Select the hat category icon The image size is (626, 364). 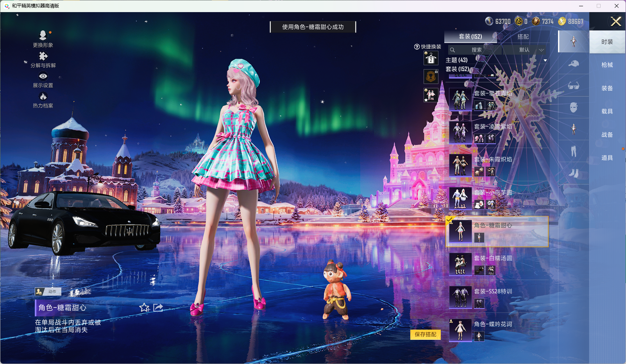point(573,64)
